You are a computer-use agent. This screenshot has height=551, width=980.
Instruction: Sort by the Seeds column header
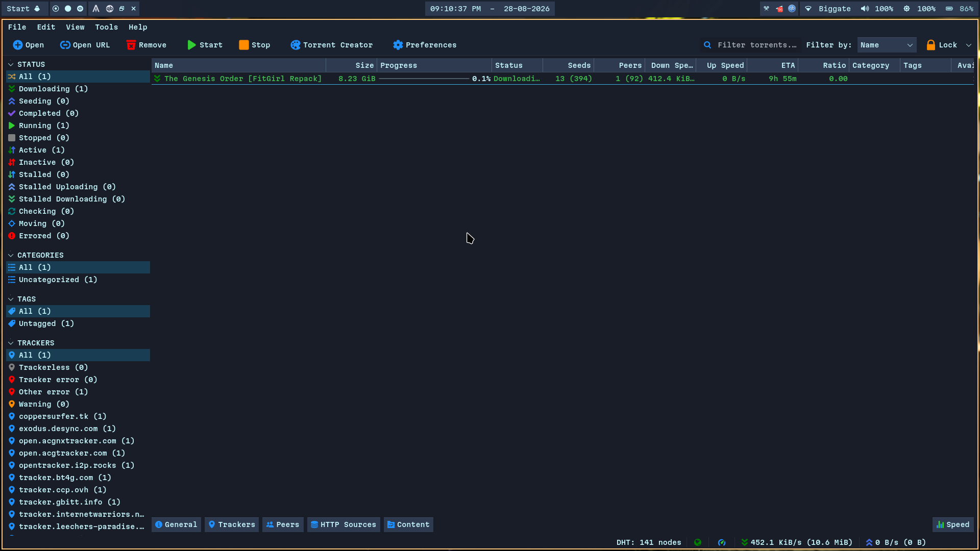pyautogui.click(x=568, y=65)
